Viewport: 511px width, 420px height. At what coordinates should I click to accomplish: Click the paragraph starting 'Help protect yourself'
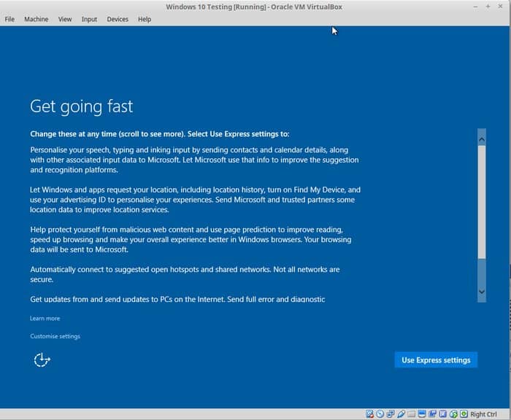(191, 240)
